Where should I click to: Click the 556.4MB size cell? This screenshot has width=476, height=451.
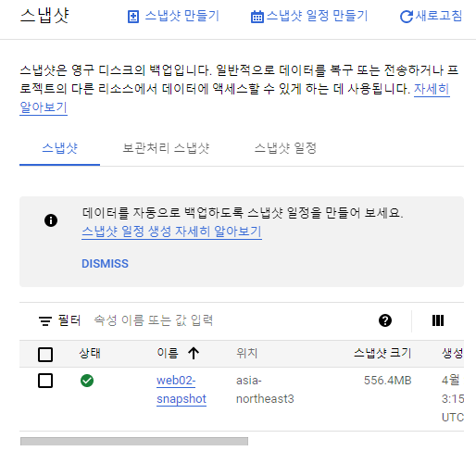(388, 381)
